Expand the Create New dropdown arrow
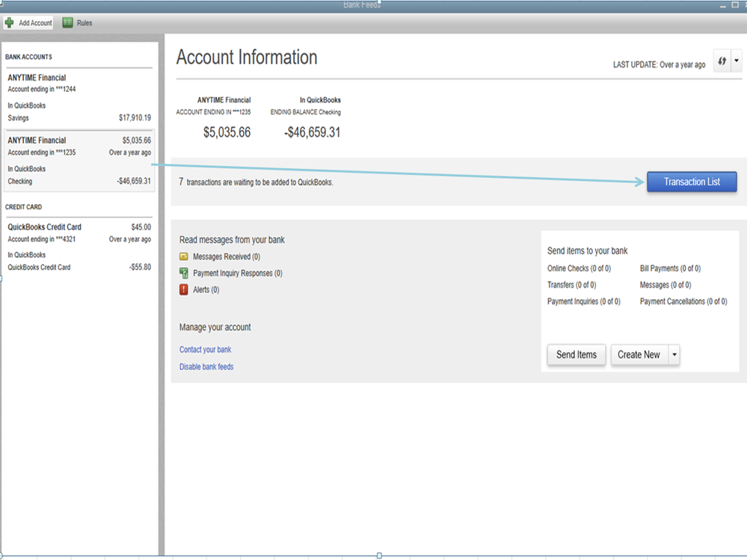Image resolution: width=747 pixels, height=560 pixels. coord(674,354)
